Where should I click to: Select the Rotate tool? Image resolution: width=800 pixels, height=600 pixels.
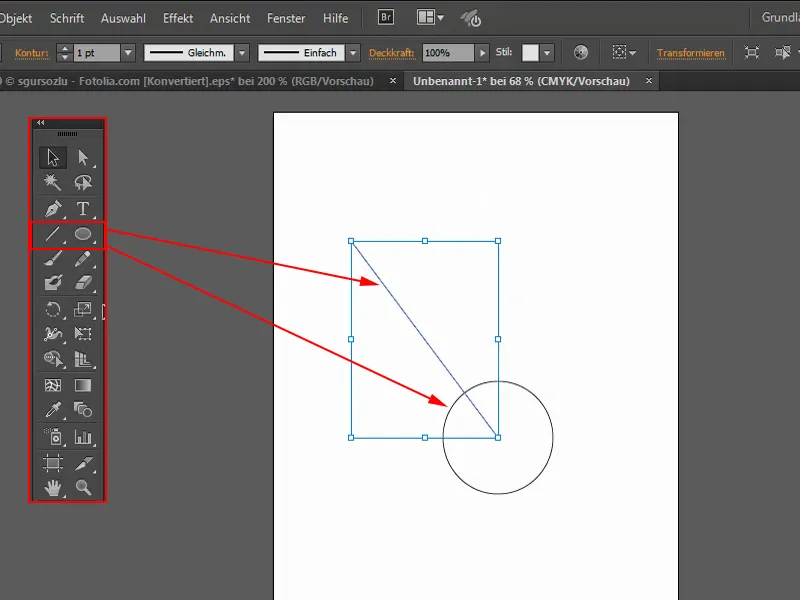click(53, 310)
